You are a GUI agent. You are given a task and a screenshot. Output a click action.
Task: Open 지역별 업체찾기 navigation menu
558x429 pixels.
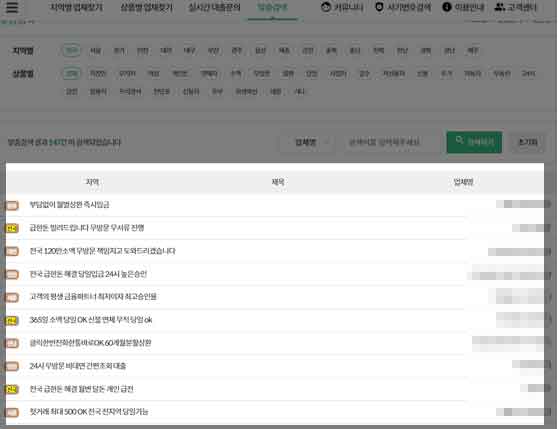click(x=76, y=7)
